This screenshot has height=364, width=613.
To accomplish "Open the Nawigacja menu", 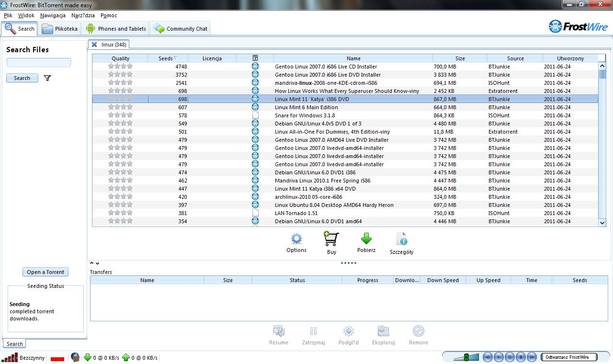I will coord(53,15).
